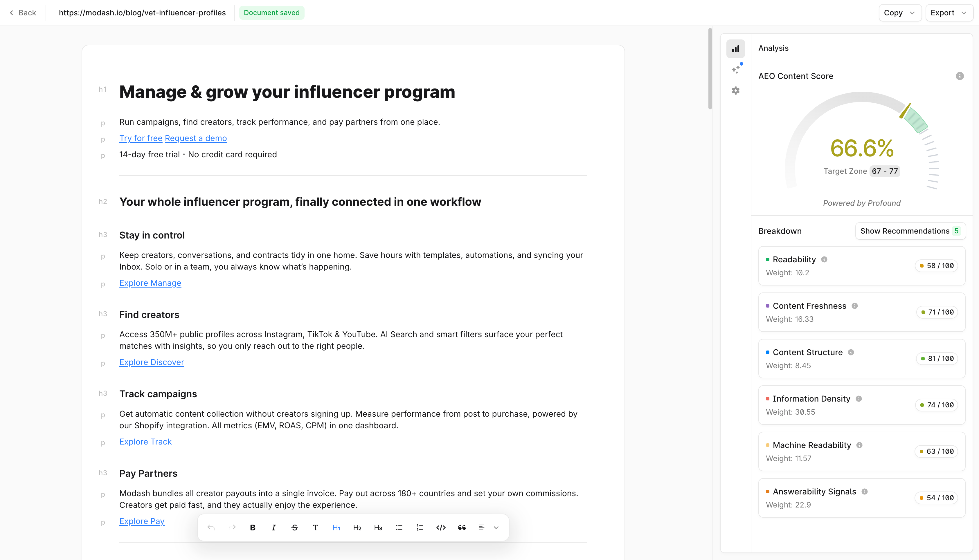The image size is (979, 560).
Task: Open the Readability score card
Action: [x=862, y=266]
